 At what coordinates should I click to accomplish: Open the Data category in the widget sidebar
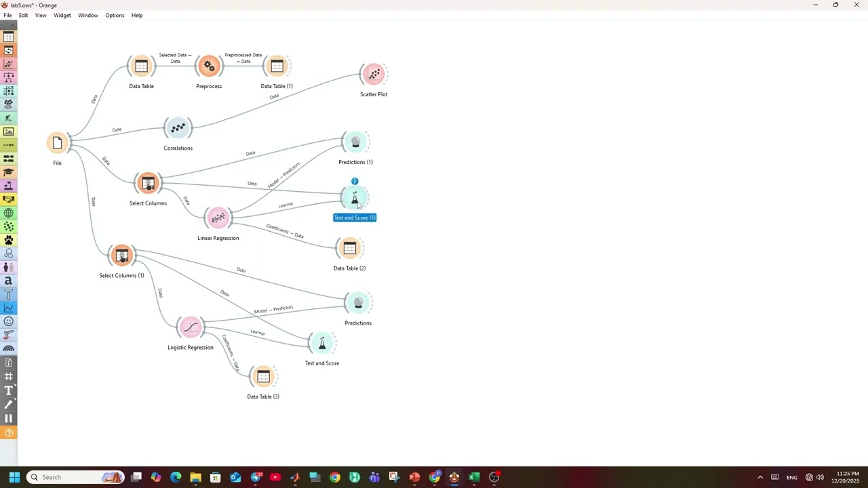pos(9,37)
